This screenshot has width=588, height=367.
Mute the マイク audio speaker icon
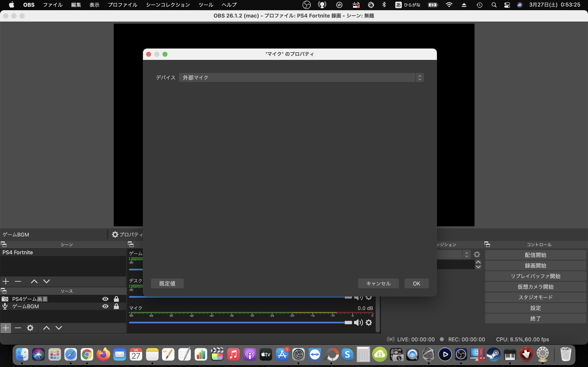(358, 323)
